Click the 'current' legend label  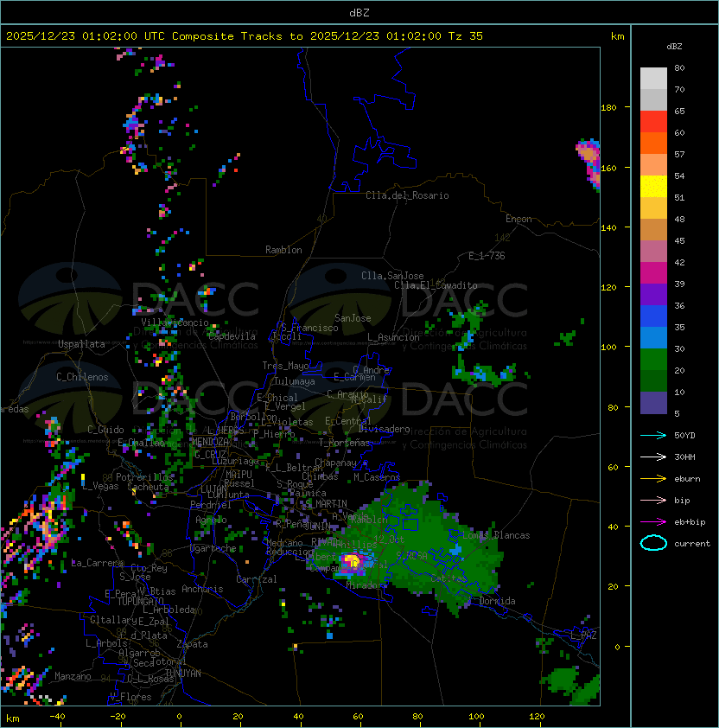[692, 544]
